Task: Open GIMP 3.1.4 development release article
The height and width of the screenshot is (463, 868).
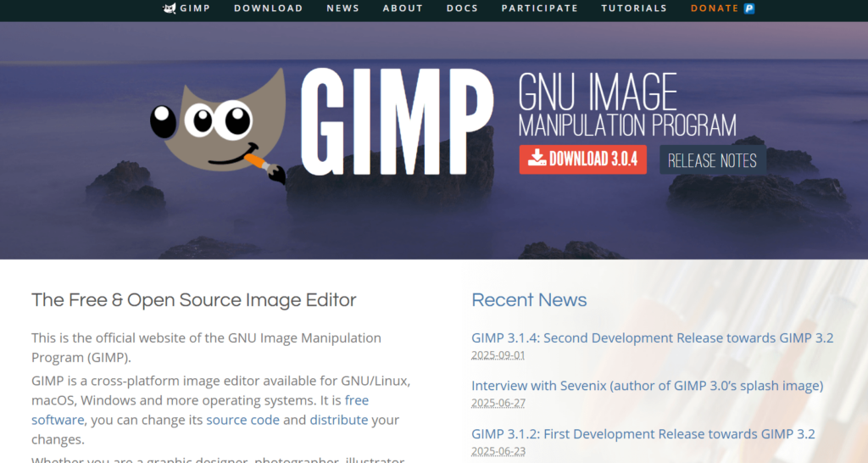Action: point(652,337)
